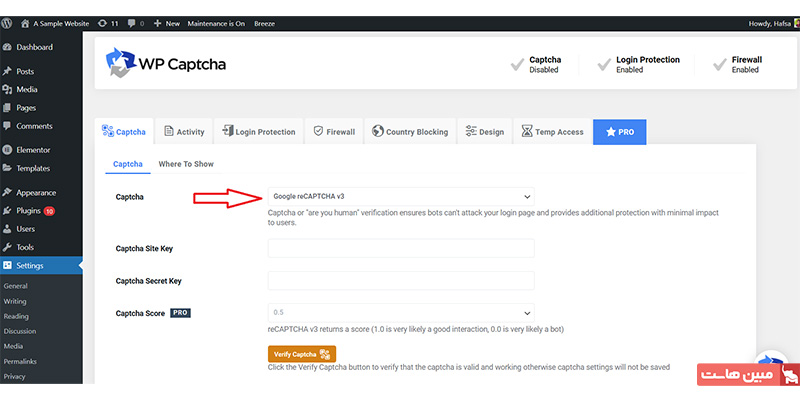Open the comments bubble icon in admin bar
This screenshot has height=400, width=800.
132,23
